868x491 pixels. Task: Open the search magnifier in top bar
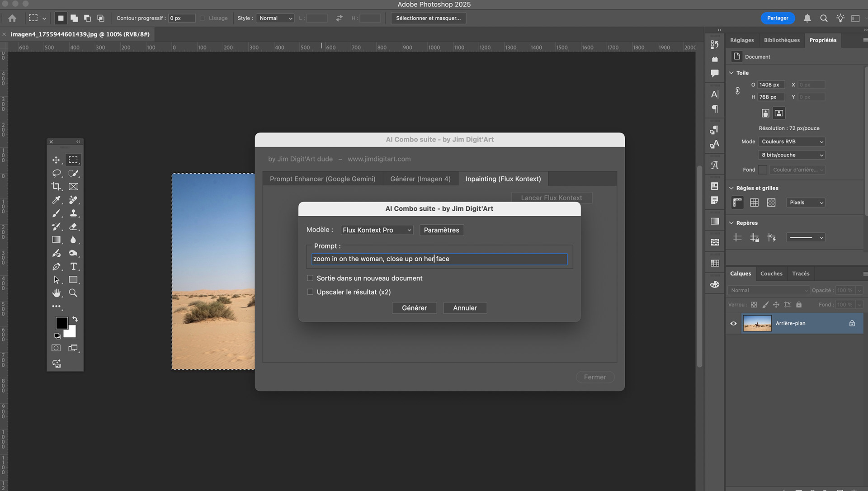pos(824,18)
